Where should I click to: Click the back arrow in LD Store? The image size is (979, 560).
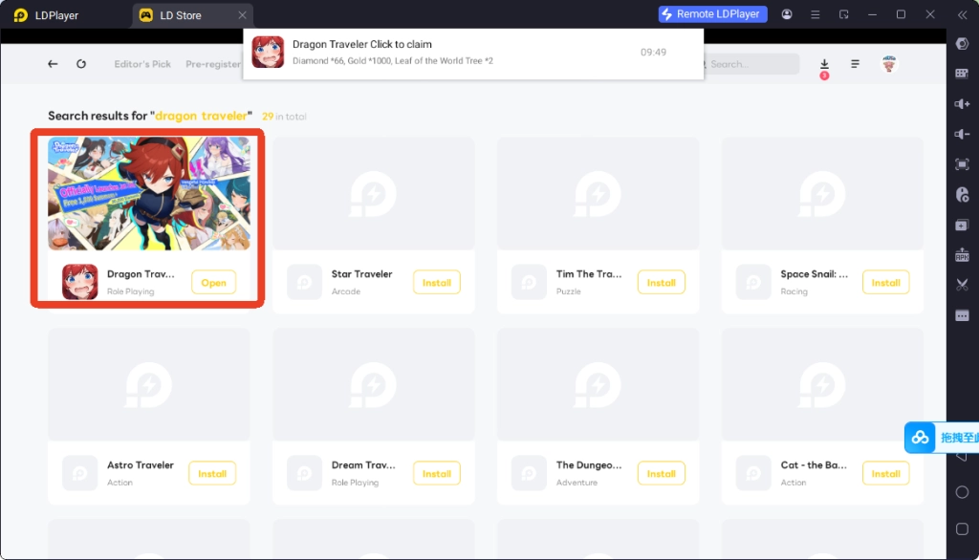pos(53,64)
